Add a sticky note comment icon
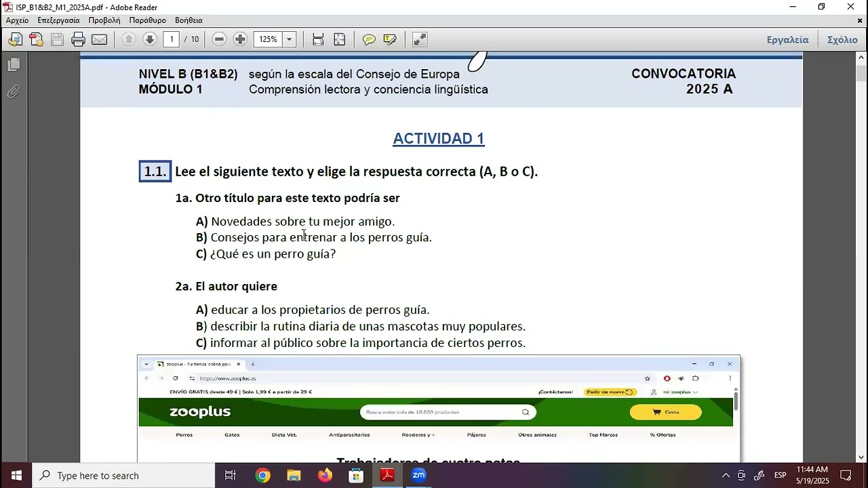Screen dimensions: 868x488 369,39
